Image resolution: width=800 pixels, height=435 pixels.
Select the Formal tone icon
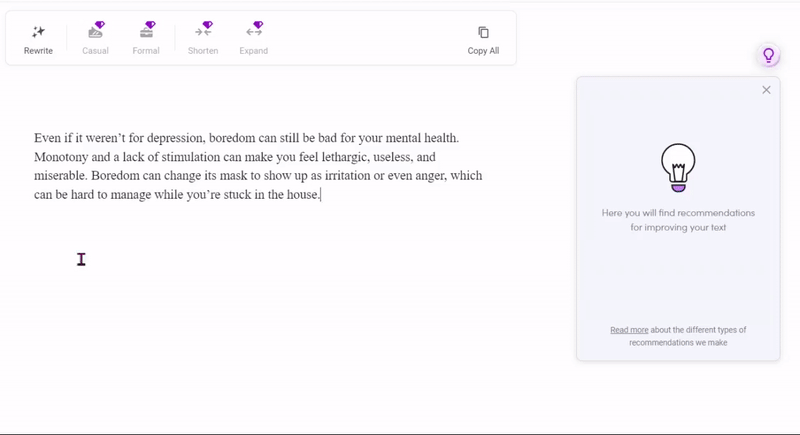(x=146, y=31)
